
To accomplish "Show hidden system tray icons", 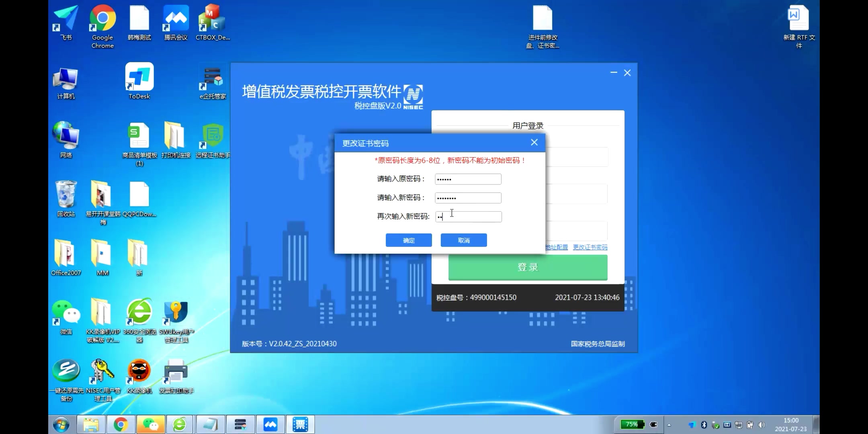I will (669, 425).
